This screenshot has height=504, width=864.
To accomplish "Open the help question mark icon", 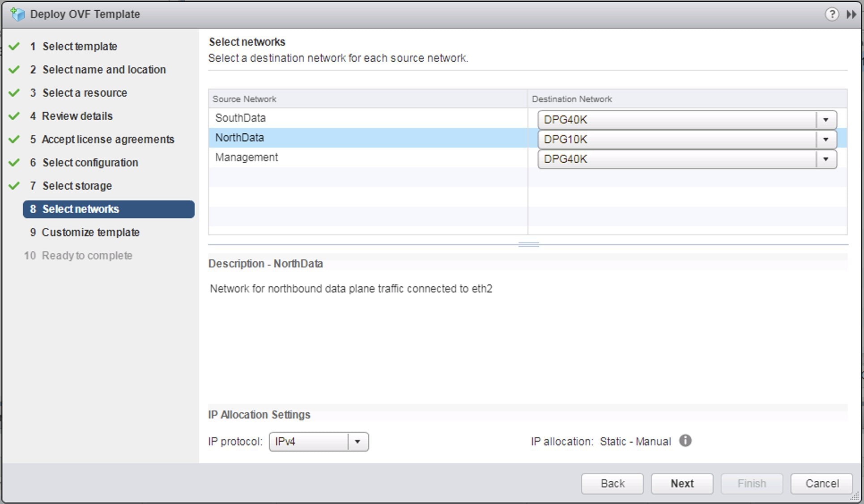I will (x=832, y=14).
